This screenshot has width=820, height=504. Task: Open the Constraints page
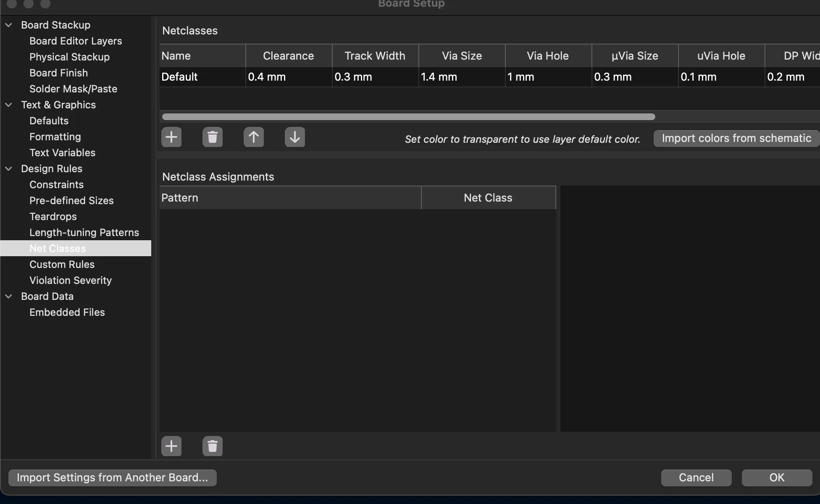pos(56,185)
